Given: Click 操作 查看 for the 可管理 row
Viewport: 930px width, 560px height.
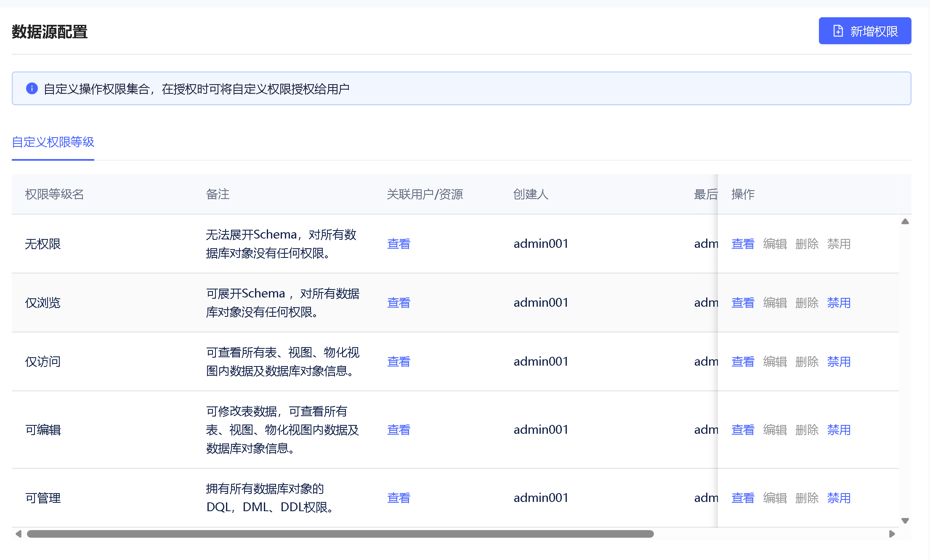Looking at the screenshot, I should coord(743,498).
